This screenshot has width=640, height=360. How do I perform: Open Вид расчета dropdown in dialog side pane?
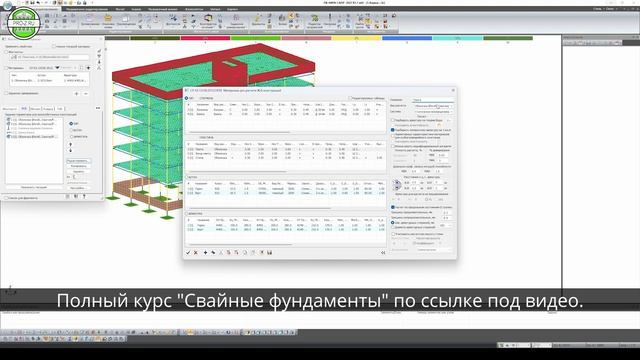433,106
